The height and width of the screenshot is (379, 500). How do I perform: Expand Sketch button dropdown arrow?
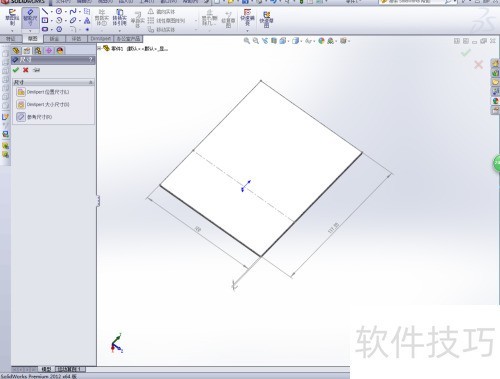12,30
